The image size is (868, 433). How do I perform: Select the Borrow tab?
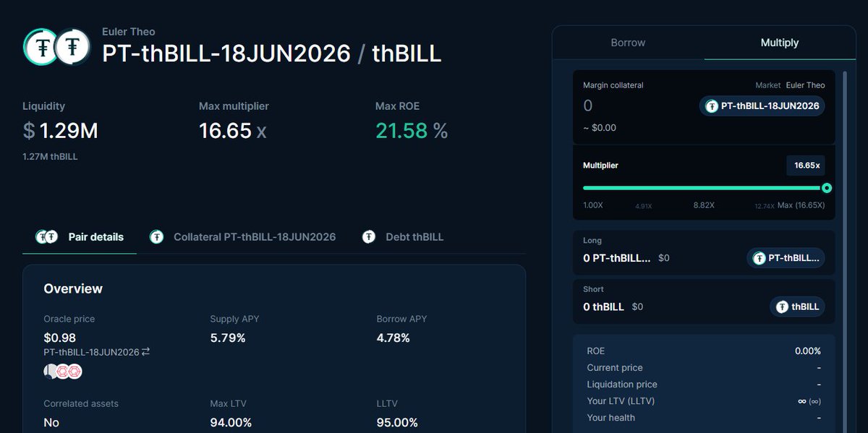(628, 43)
